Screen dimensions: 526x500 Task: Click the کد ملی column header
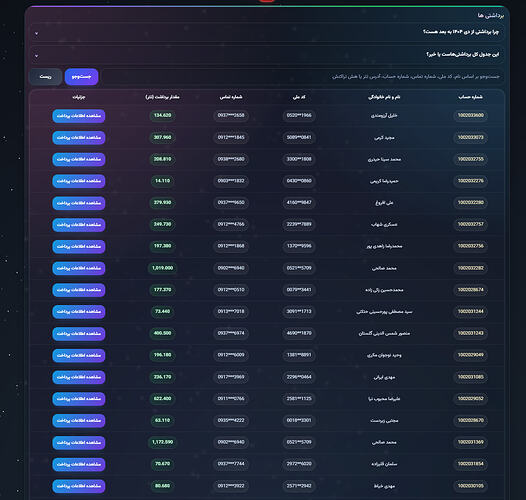299,97
